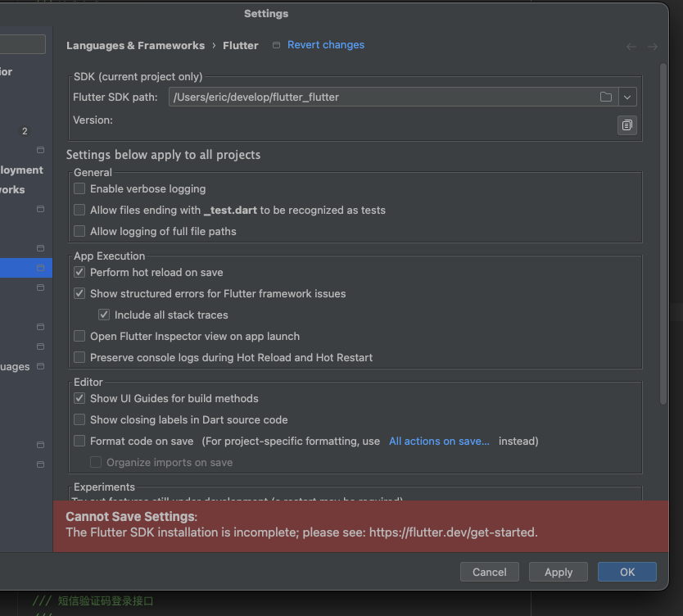
Task: Enable verbose logging checkbox
Action: 79,188
